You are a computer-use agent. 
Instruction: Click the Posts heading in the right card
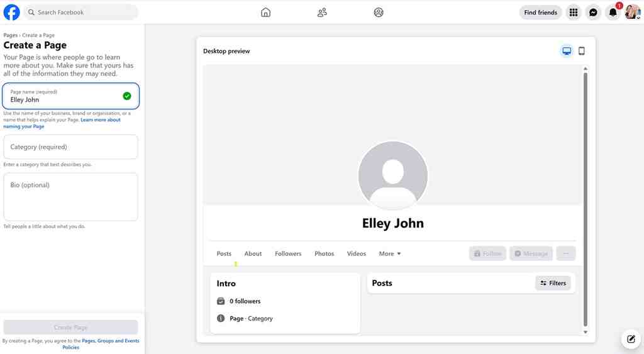(382, 283)
